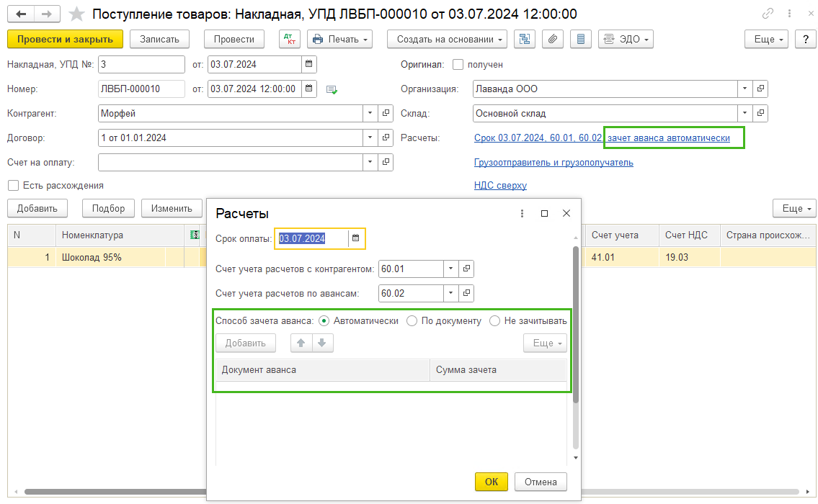Expand Организация dropdown list

click(744, 89)
